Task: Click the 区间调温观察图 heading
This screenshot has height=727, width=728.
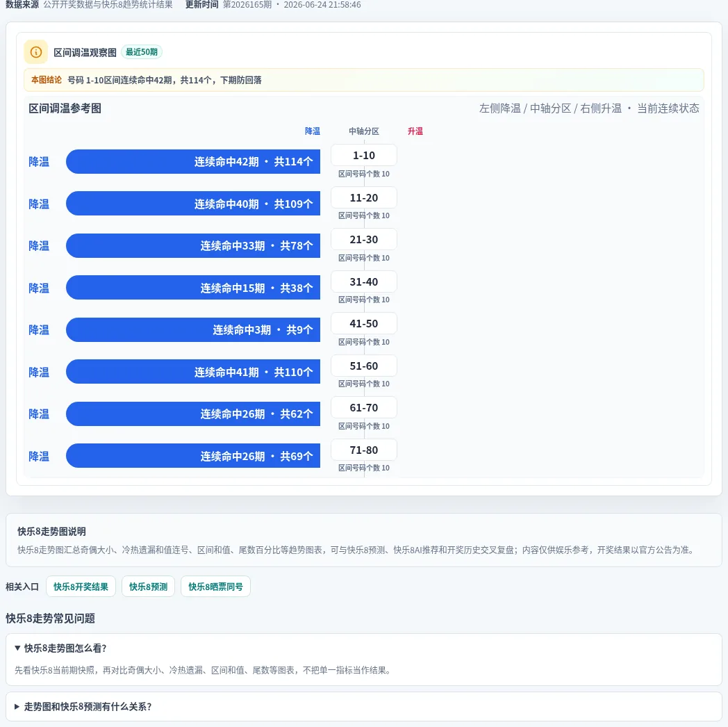Action: pyautogui.click(x=85, y=53)
